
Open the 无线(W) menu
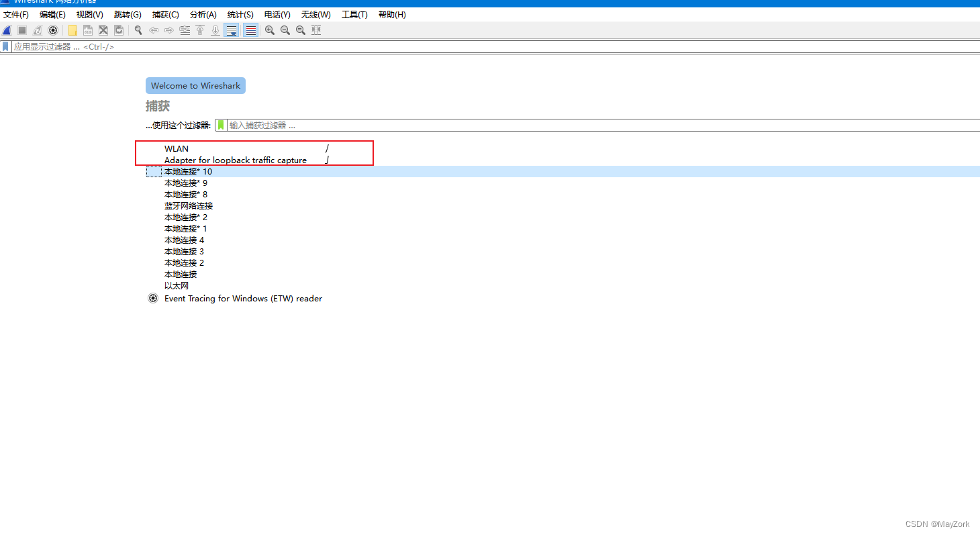click(316, 15)
